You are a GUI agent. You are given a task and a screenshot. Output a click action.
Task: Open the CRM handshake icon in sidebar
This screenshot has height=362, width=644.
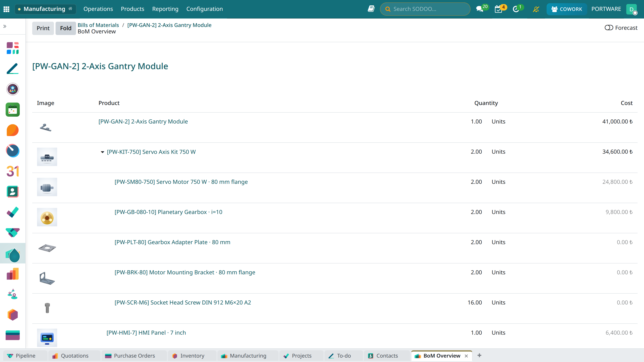coord(12,233)
